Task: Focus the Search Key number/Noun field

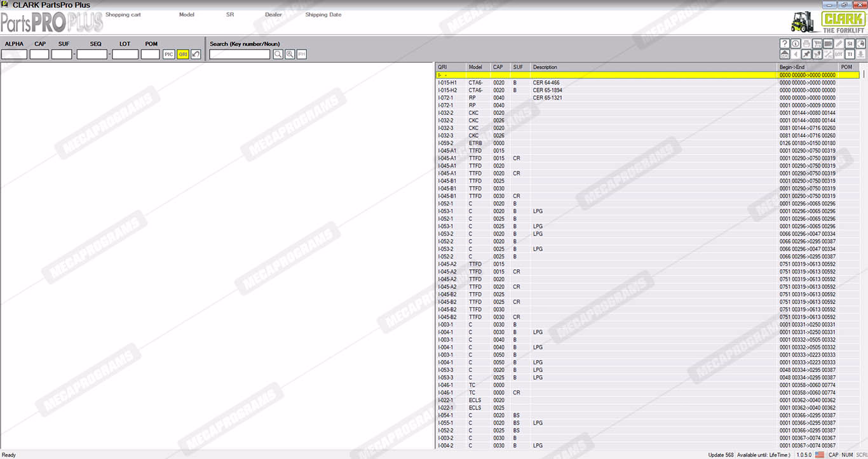Action: click(x=240, y=55)
